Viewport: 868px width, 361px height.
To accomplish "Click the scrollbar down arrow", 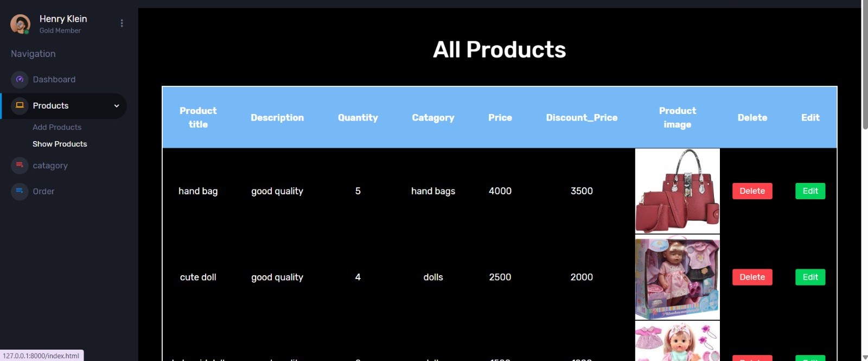I will 865,357.
